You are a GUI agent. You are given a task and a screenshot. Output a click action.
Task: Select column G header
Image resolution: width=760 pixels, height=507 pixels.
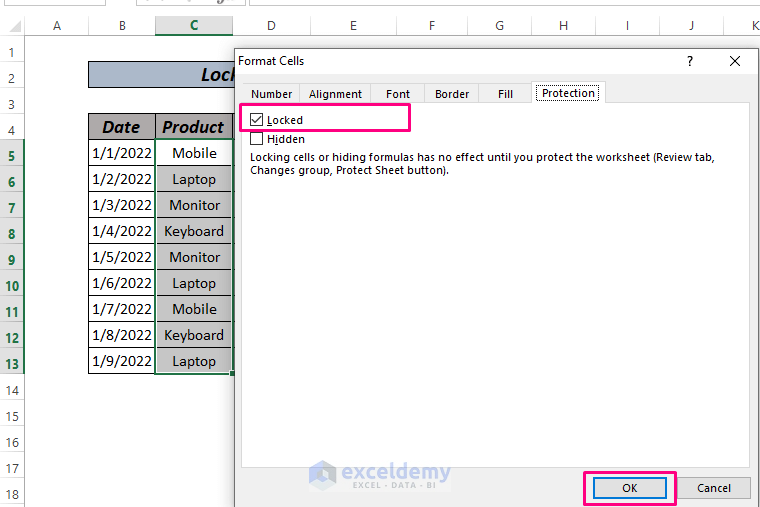pos(500,26)
